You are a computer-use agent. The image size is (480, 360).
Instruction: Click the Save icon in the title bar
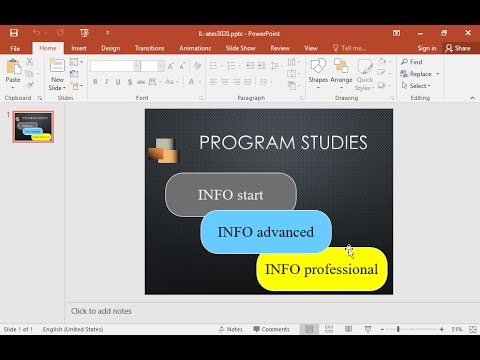tap(14, 33)
